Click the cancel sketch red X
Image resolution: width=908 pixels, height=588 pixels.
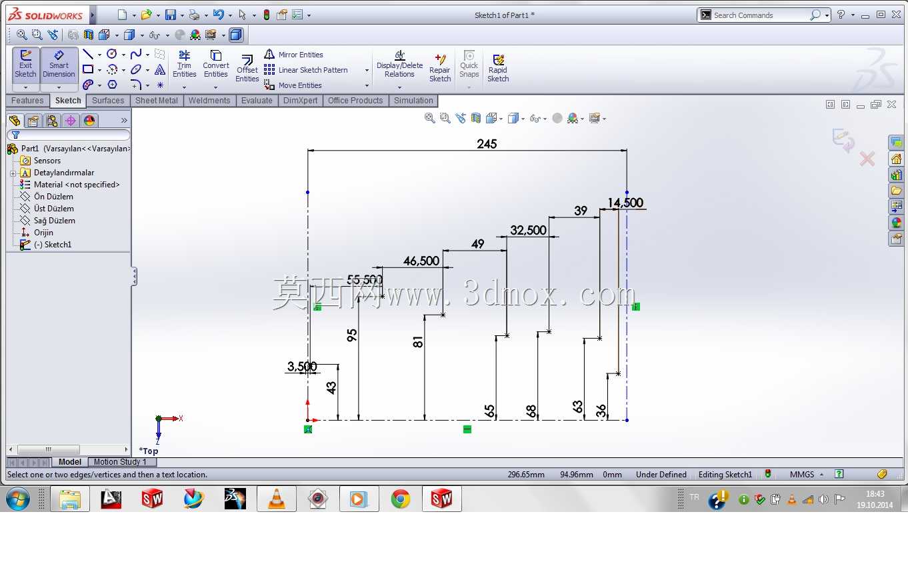[x=867, y=159]
